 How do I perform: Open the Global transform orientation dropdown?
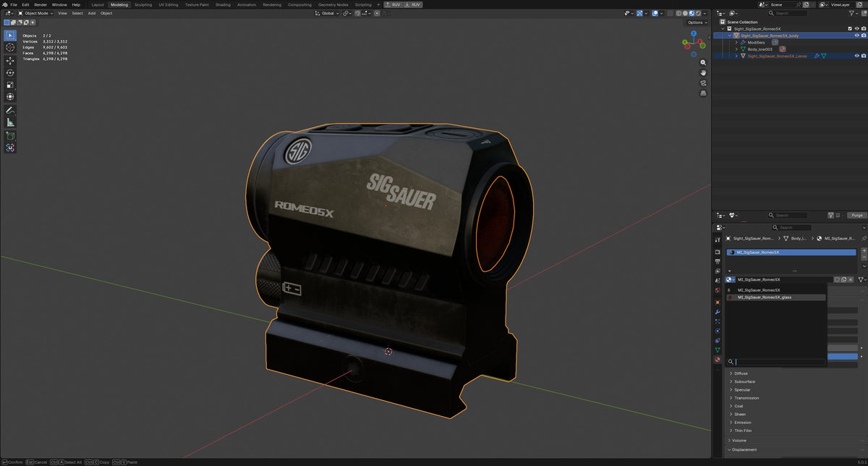[328, 13]
